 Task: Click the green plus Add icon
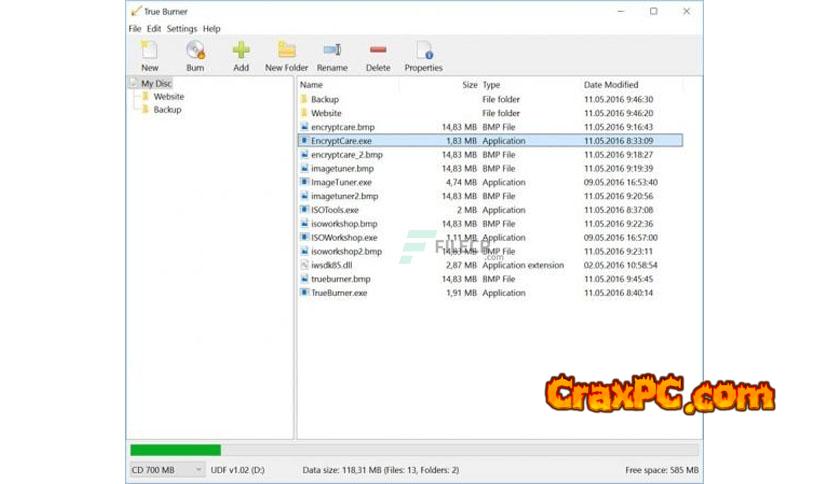[241, 50]
